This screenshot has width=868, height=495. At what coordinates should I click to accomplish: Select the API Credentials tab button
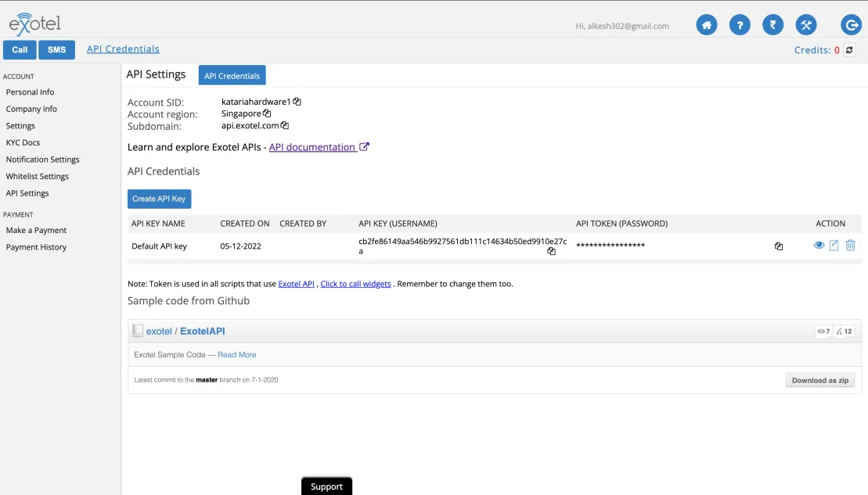coord(232,76)
